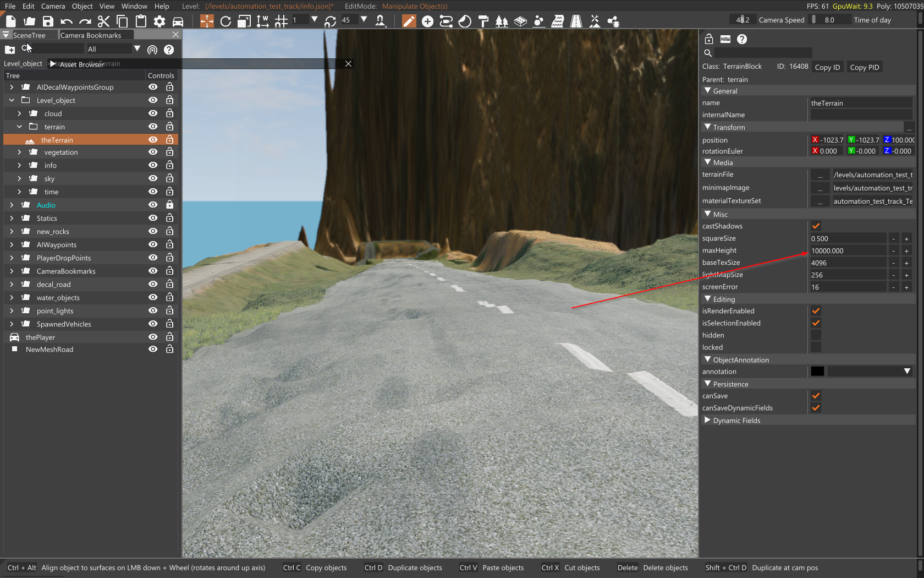Click the Copy ID button
The height and width of the screenshot is (578, 924).
(x=827, y=67)
